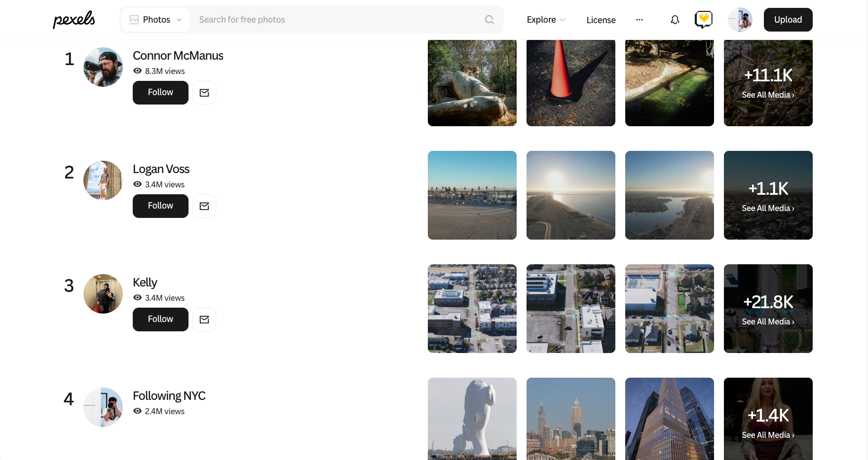Screen dimensions: 868x460
Task: Open Kelly's third aerial neighborhood photo
Action: click(x=670, y=309)
